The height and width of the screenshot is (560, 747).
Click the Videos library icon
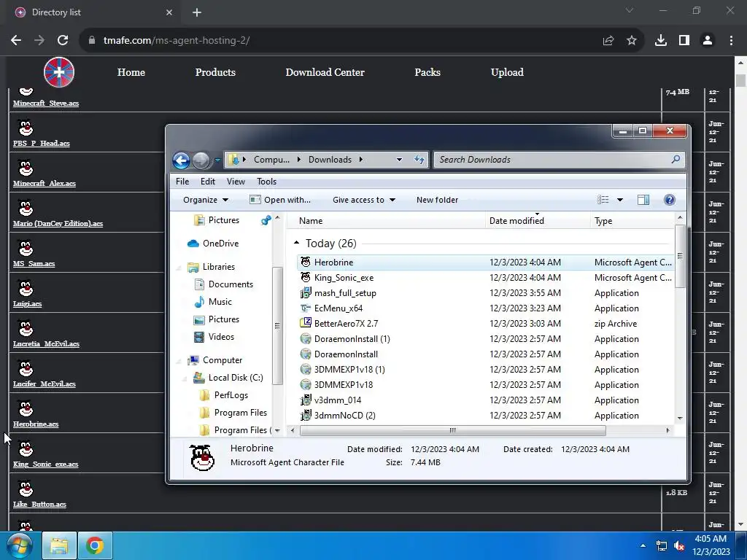tap(199, 337)
